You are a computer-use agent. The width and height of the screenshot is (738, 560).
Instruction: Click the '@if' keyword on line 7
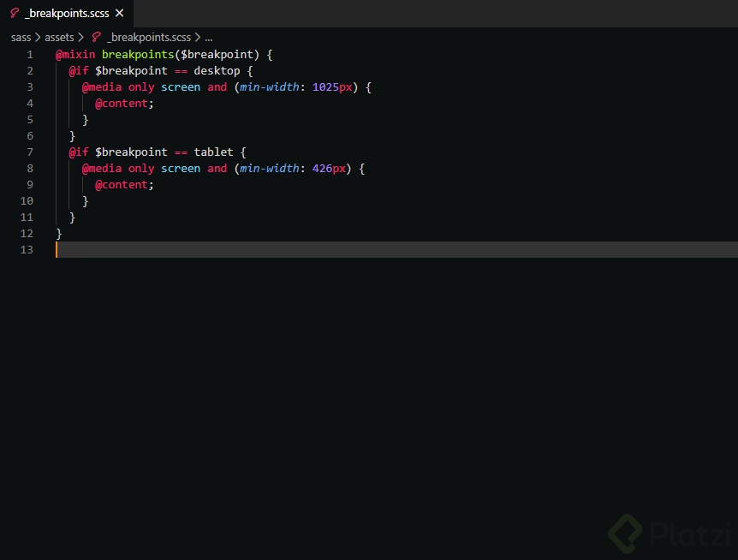[79, 152]
